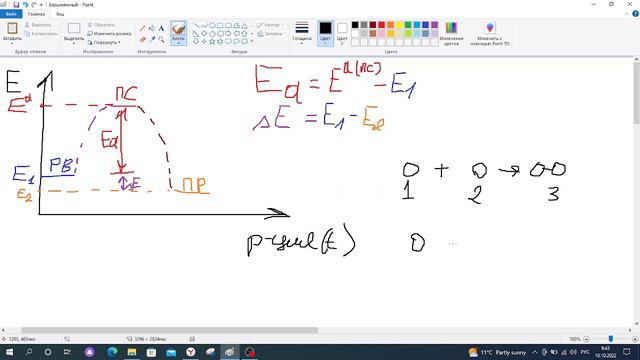Switch to the Home (Главная) tab

point(36,14)
